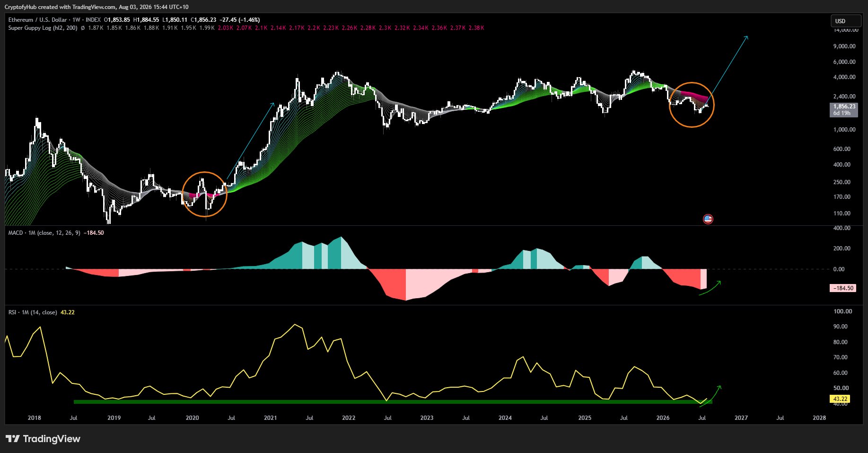This screenshot has width=868, height=453.
Task: Select the Super Guppy Log indicator legend
Action: (x=43, y=28)
